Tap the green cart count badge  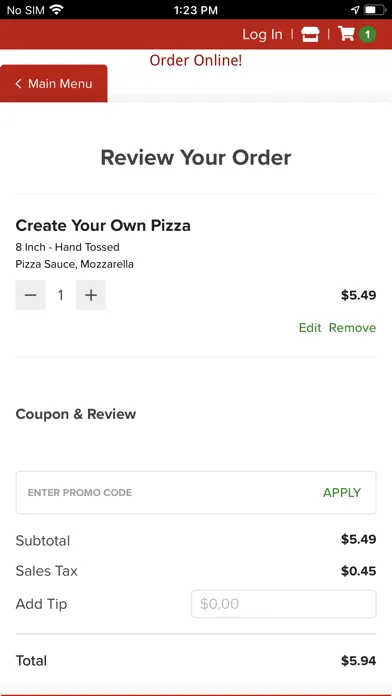tap(367, 35)
